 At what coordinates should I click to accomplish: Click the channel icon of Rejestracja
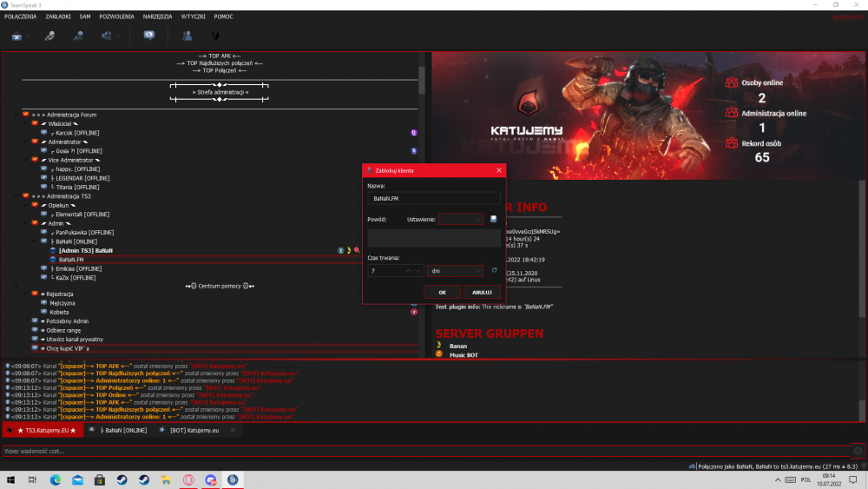point(35,294)
